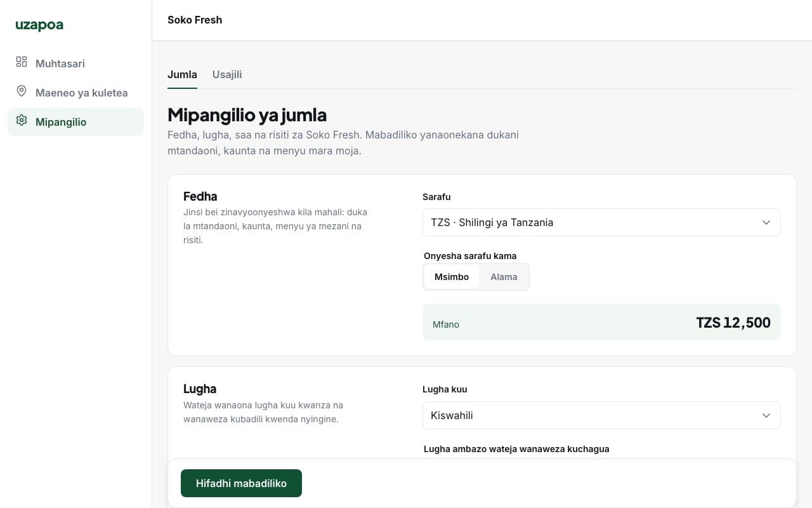Viewport: 812px width, 508px height.
Task: Click the Mipangilio ya jumla heading
Action: pyautogui.click(x=247, y=115)
